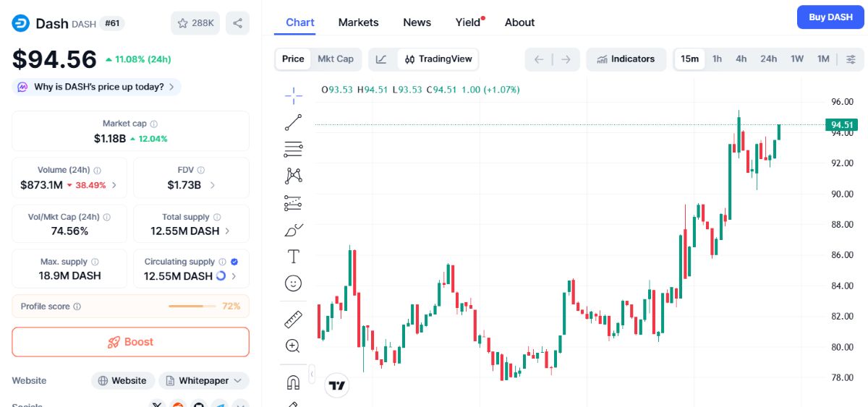The image size is (868, 407).
Task: Add Dash to watchlist via star button
Action: pyautogui.click(x=195, y=23)
